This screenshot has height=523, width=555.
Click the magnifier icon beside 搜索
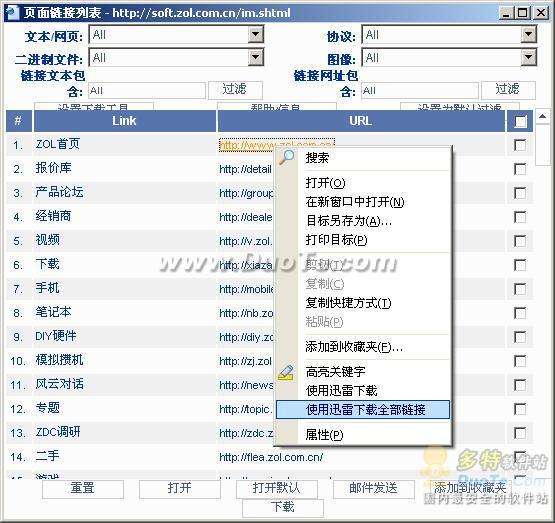[x=286, y=157]
